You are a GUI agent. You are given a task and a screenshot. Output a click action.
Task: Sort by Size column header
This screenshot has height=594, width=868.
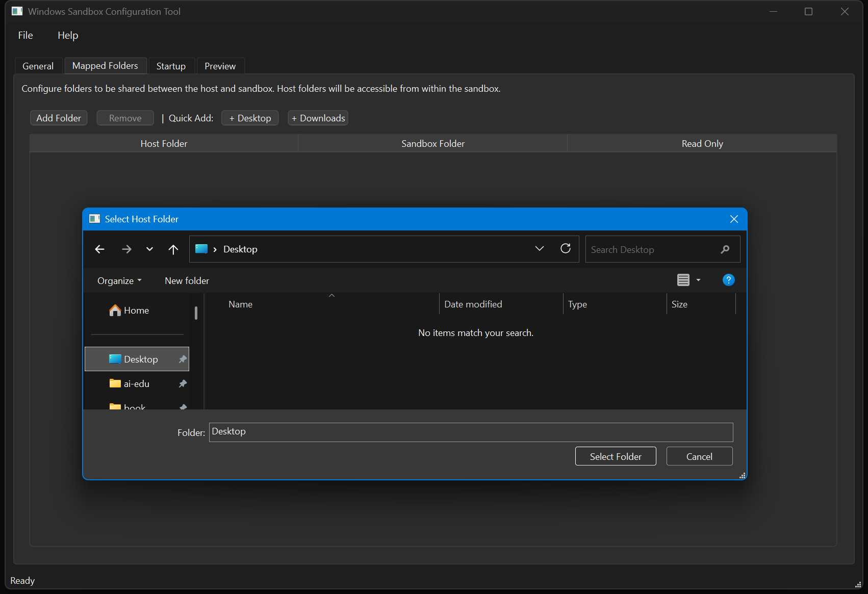[x=701, y=304]
